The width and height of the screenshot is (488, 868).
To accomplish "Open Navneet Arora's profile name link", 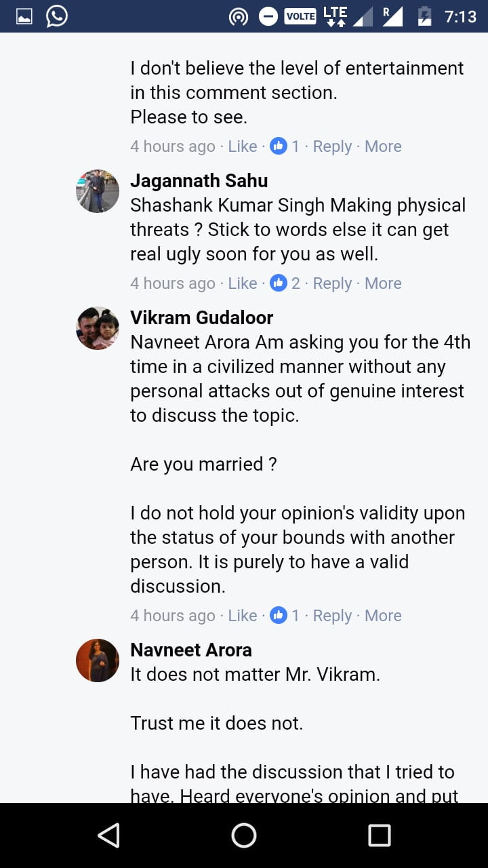I will [190, 650].
